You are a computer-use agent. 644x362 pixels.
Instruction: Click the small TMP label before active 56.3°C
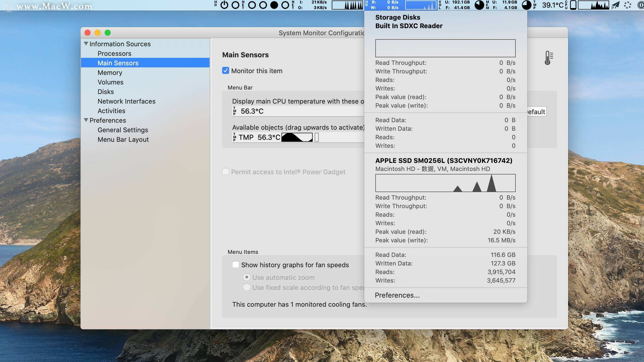pyautogui.click(x=234, y=111)
